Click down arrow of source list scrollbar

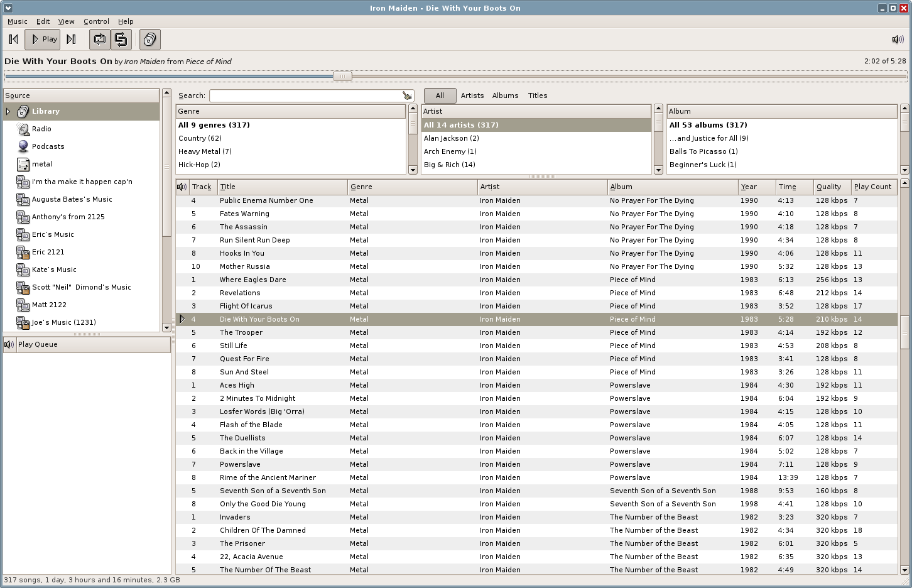coord(166,327)
